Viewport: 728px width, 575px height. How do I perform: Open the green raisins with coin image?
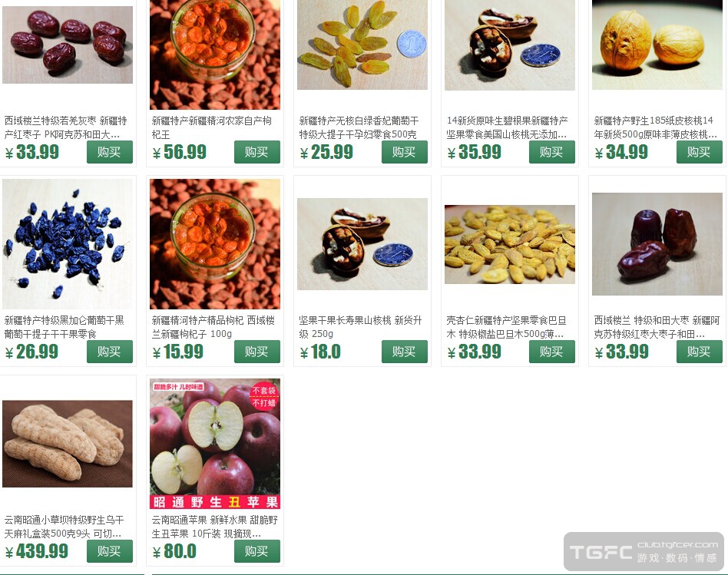click(362, 45)
